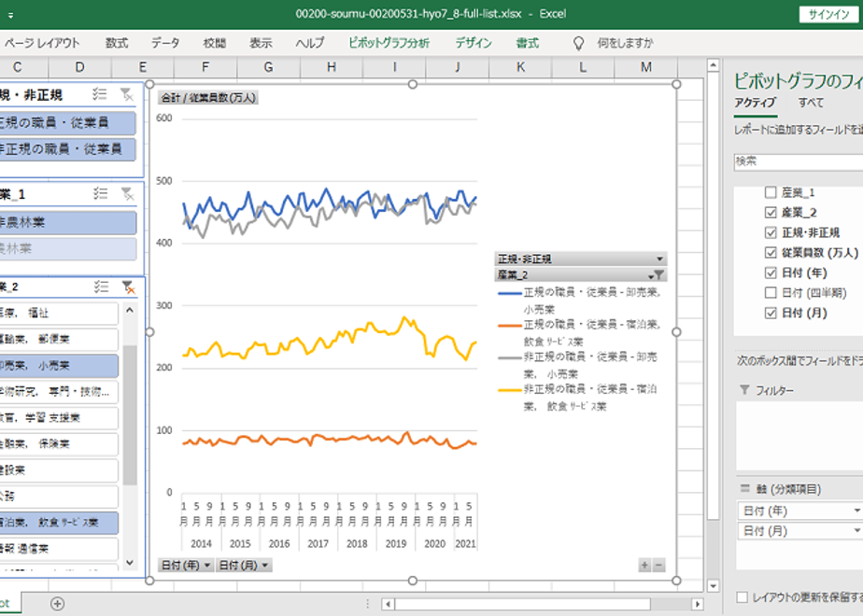This screenshot has height=616, width=863.
Task: Open the ページ レイアウト ribbon tab
Action: [x=42, y=43]
